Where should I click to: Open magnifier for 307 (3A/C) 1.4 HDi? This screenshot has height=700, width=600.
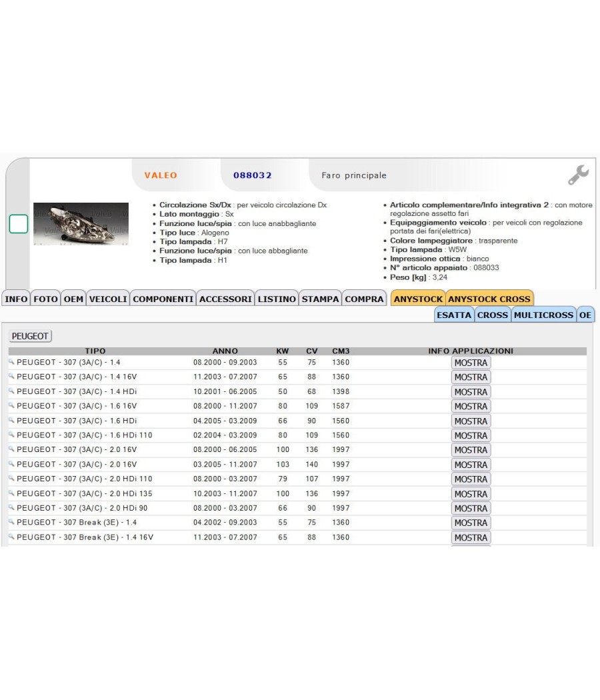(11, 391)
